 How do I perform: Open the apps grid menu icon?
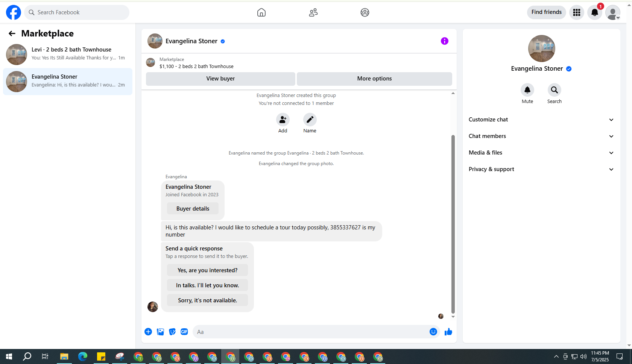click(577, 12)
